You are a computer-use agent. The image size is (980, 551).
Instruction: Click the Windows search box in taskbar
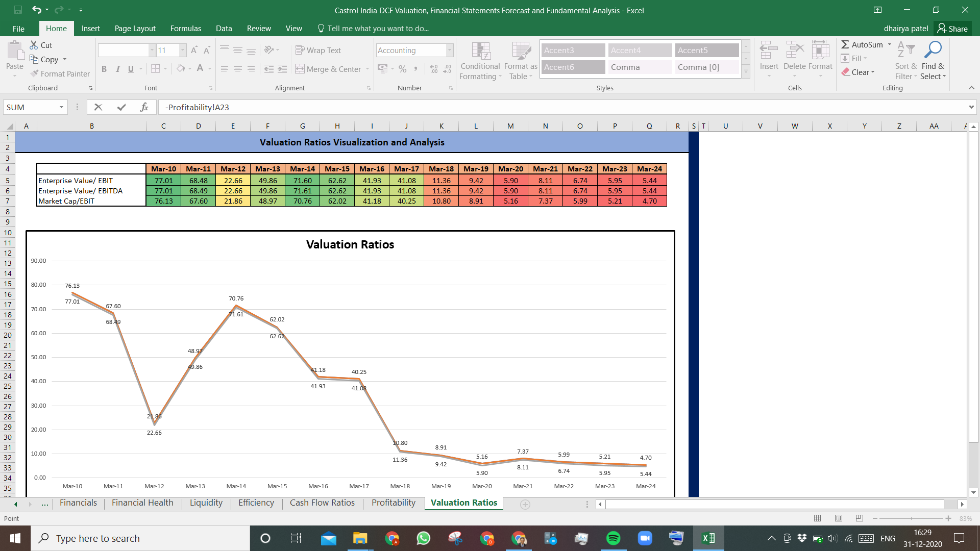tap(140, 538)
